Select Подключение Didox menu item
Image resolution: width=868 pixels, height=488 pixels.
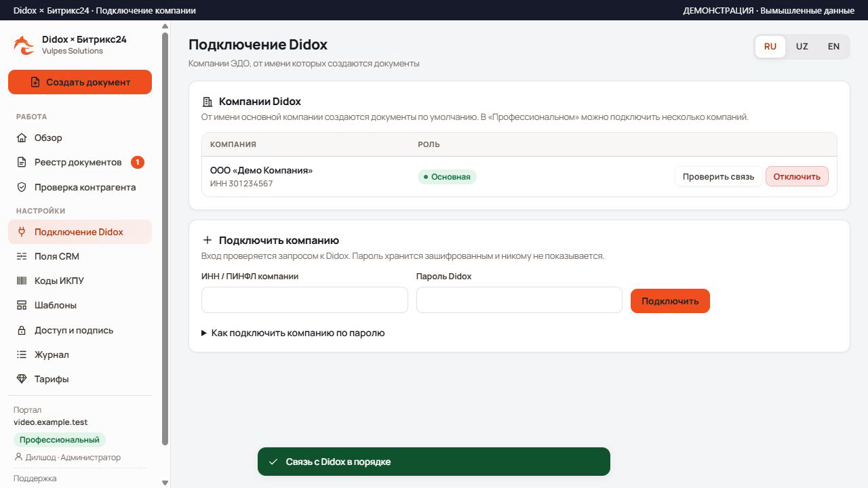pos(80,232)
